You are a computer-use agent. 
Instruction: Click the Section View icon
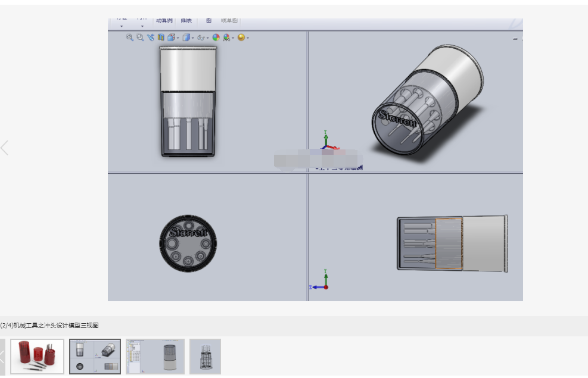(x=161, y=38)
